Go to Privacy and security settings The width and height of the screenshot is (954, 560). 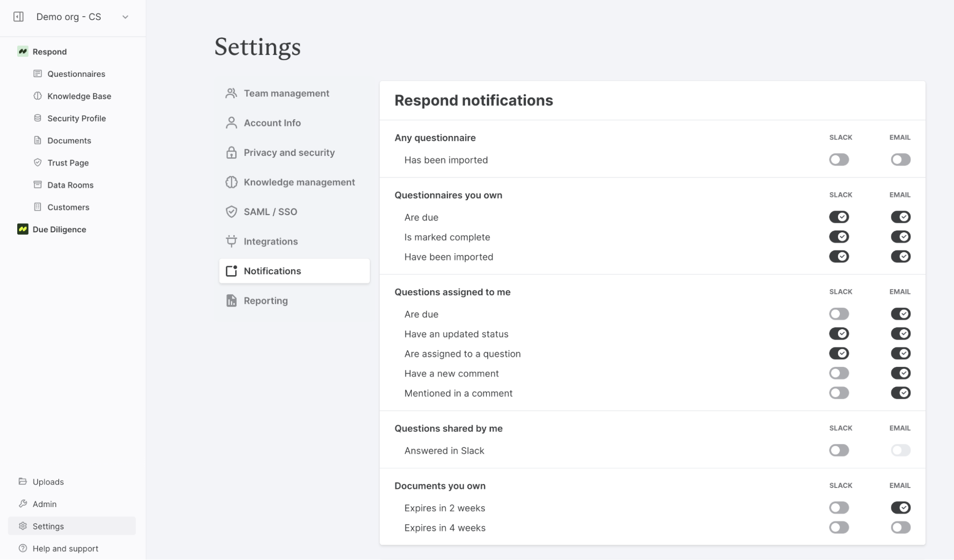coord(294,152)
